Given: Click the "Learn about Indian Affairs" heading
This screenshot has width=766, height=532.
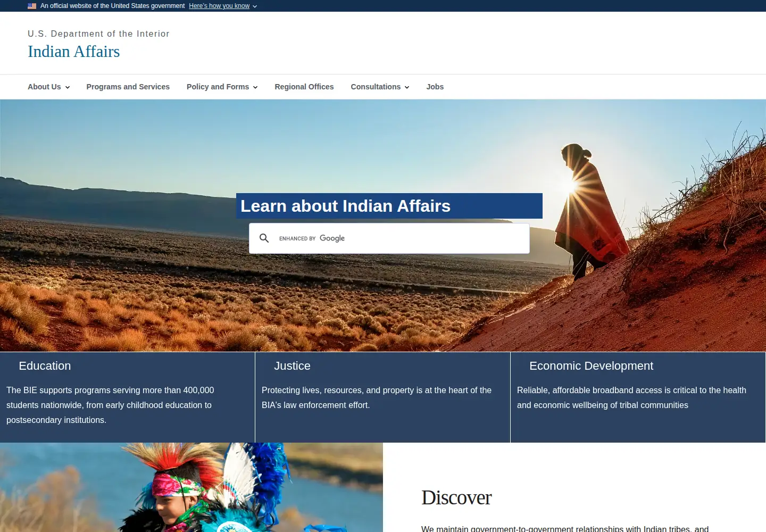Looking at the screenshot, I should click(345, 206).
